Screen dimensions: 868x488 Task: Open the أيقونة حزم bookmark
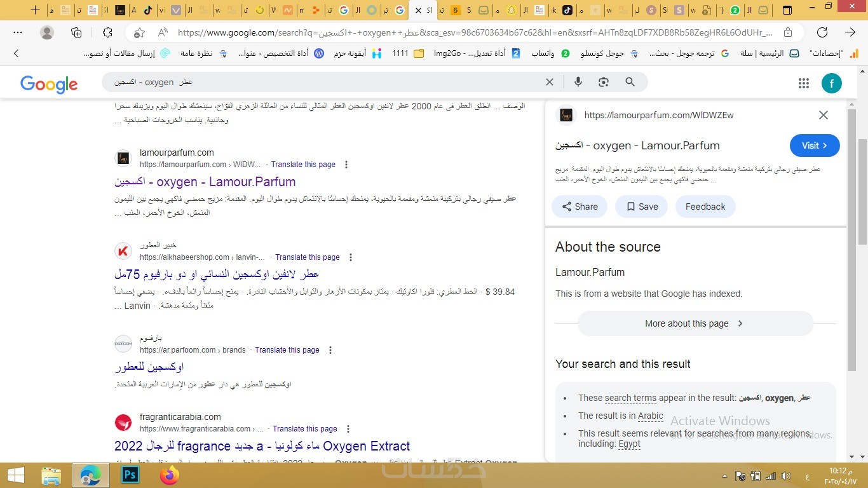358,53
